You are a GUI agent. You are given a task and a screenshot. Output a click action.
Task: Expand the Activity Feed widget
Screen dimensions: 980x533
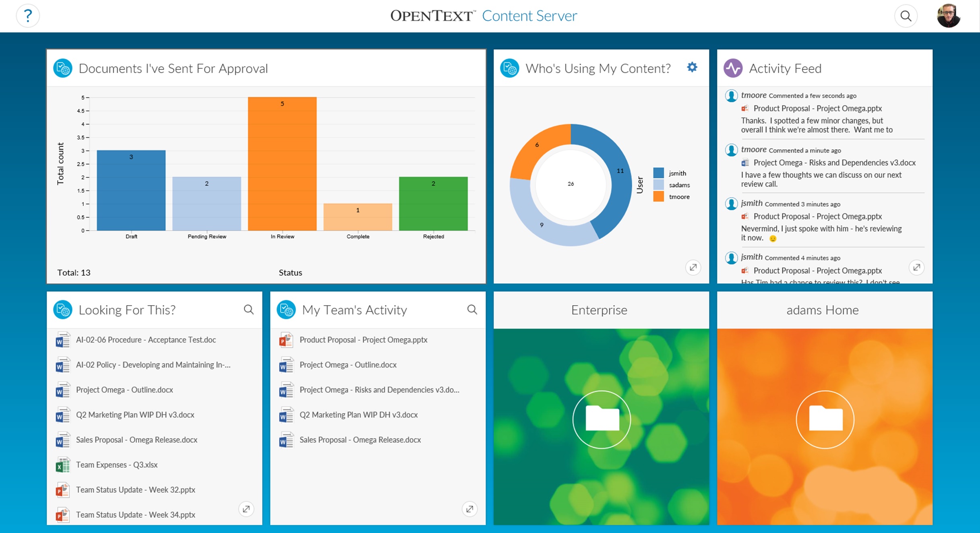pos(916,267)
